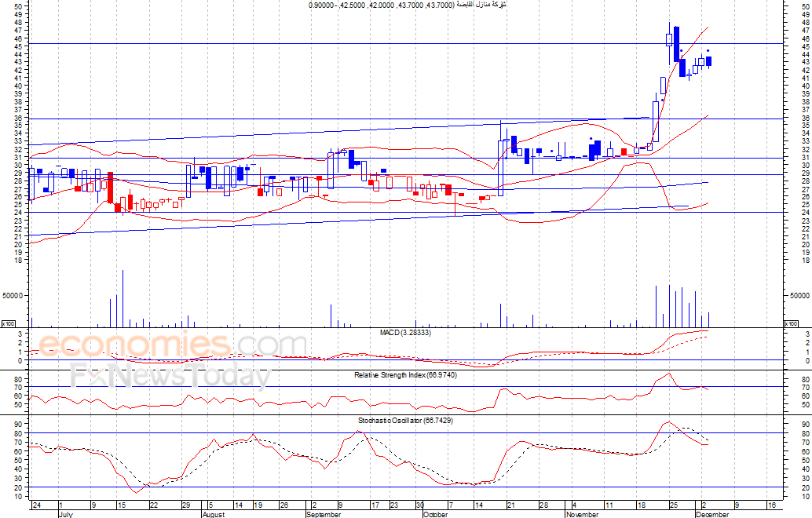Click the tallest volume bar in mid-July
Viewport: 812px width, 518px height.
pyautogui.click(x=123, y=298)
